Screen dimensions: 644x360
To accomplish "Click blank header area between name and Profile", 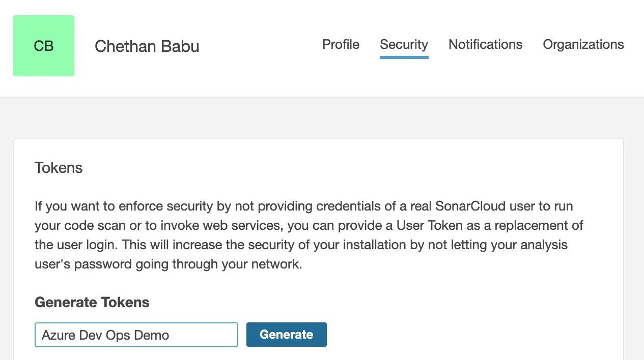I will (260, 46).
